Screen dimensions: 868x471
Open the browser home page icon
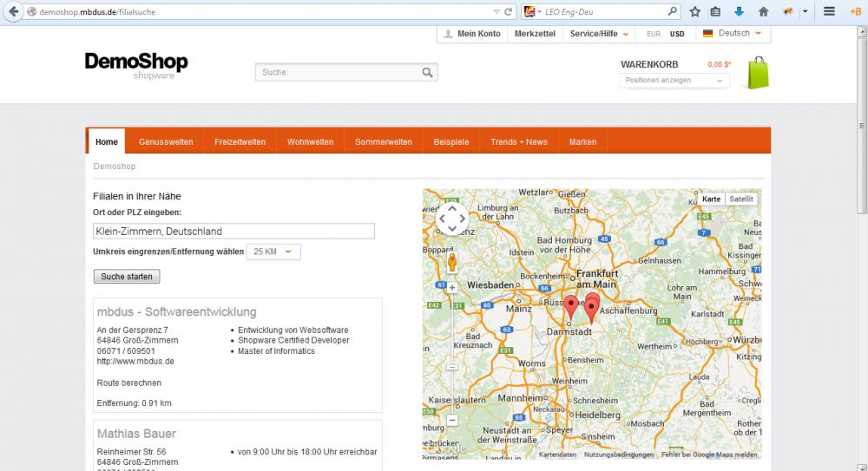(x=763, y=12)
